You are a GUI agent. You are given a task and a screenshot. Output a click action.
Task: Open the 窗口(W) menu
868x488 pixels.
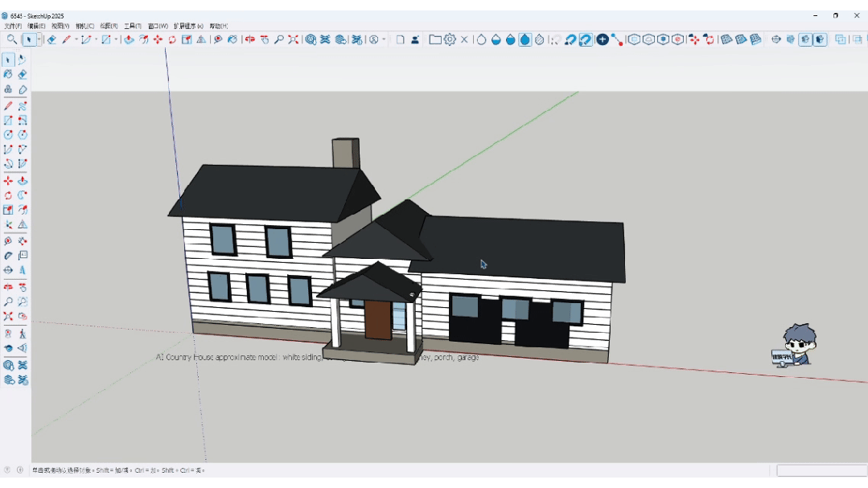click(x=158, y=26)
